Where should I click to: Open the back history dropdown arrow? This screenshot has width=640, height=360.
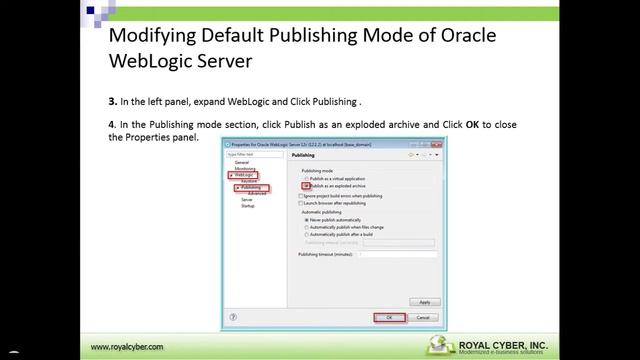tap(417, 155)
